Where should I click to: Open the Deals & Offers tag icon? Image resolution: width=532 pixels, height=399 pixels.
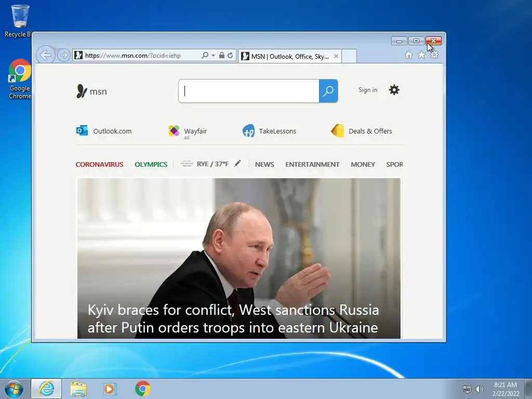pyautogui.click(x=338, y=130)
